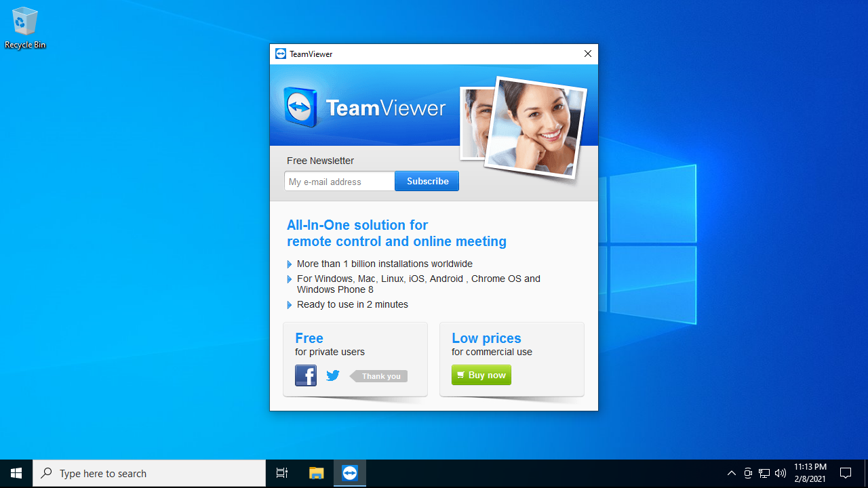Click the Meet Now camera tray icon
The image size is (868, 488).
[x=748, y=473]
